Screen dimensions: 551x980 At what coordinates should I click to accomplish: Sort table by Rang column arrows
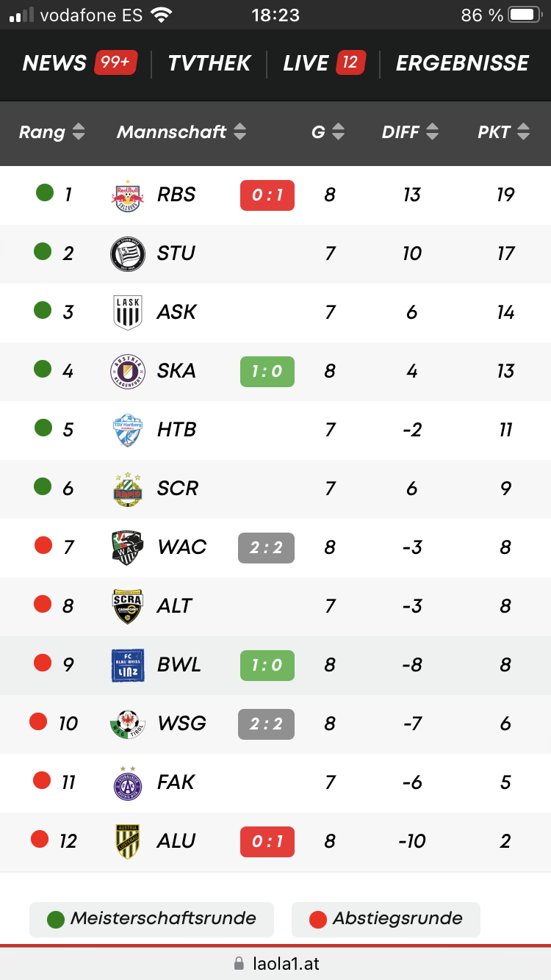click(x=79, y=132)
